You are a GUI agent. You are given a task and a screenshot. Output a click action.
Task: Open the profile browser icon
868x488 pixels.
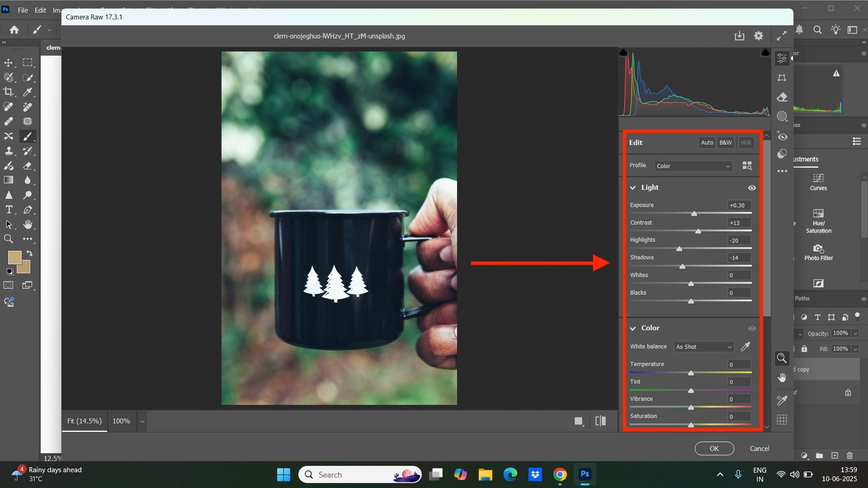[747, 166]
